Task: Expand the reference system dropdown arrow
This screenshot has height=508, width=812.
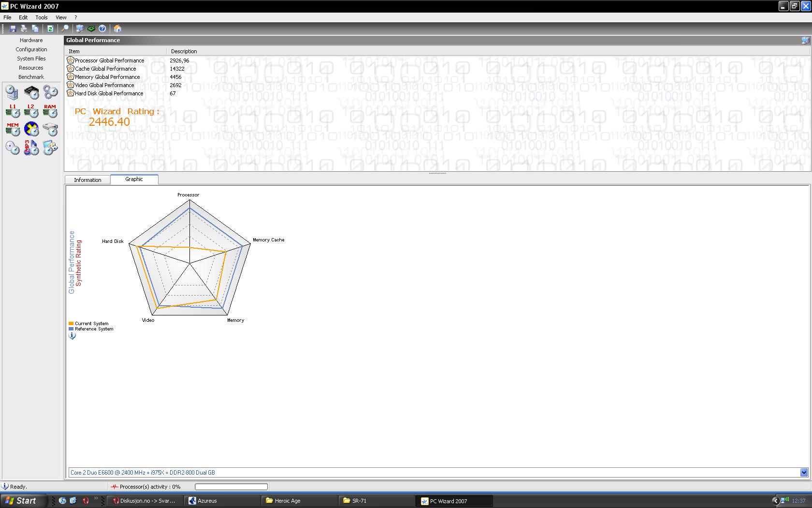Action: [804, 473]
